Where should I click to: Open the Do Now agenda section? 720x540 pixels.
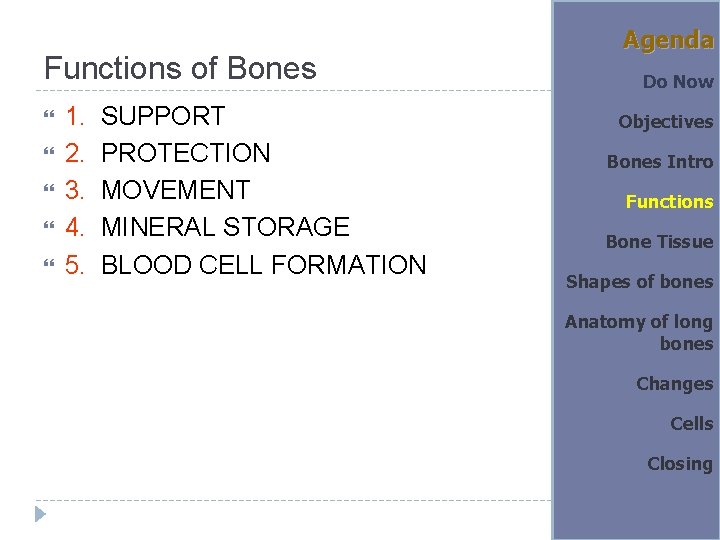click(677, 82)
